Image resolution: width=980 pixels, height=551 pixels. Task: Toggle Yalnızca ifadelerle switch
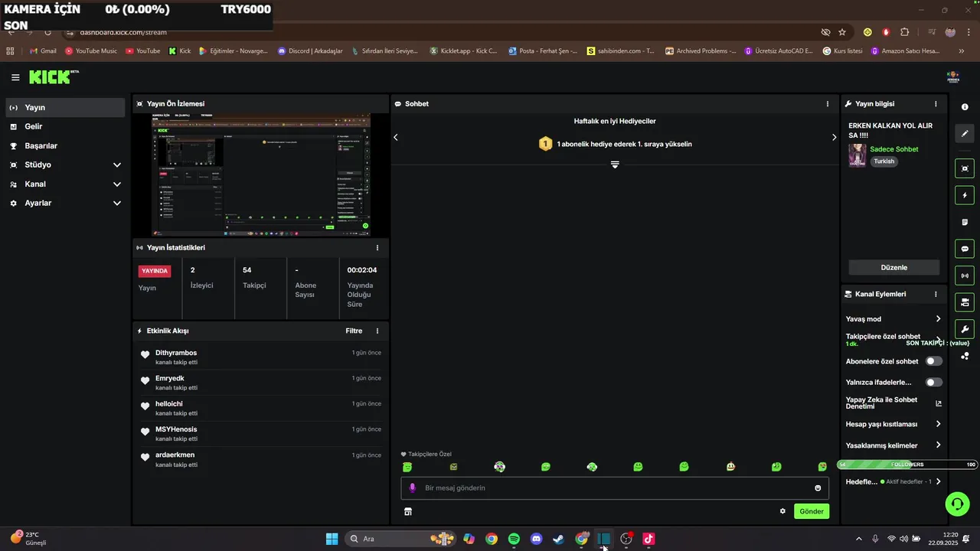click(934, 382)
